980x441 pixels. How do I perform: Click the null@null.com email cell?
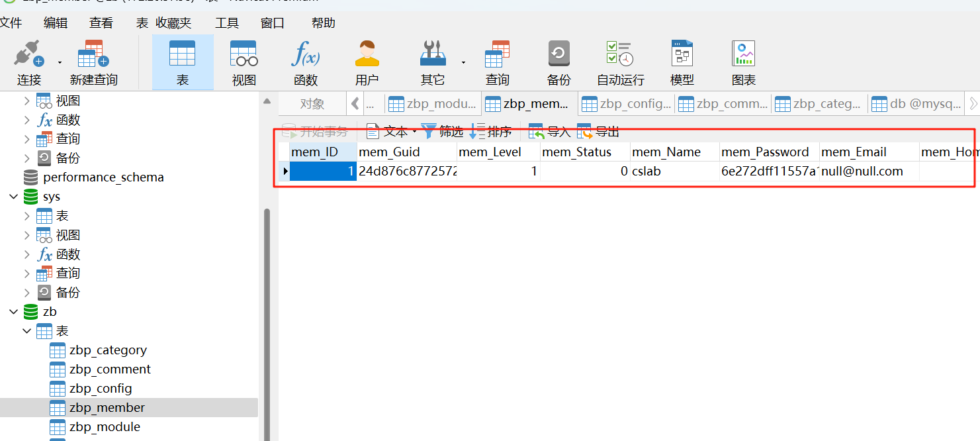(869, 171)
